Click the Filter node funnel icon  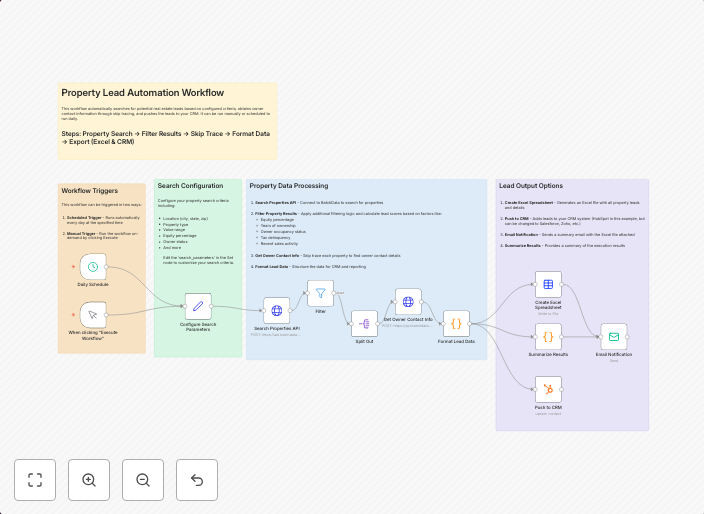click(321, 293)
